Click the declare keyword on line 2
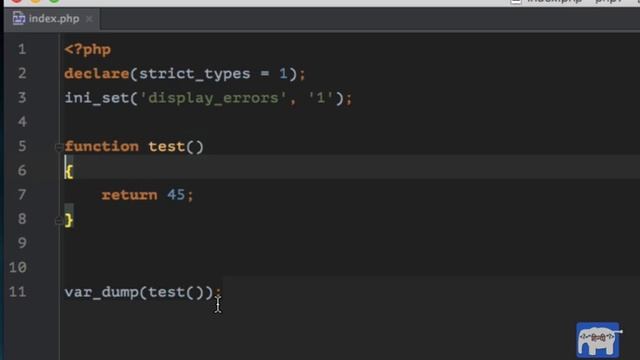Screen dimensions: 640x360 tap(97, 74)
